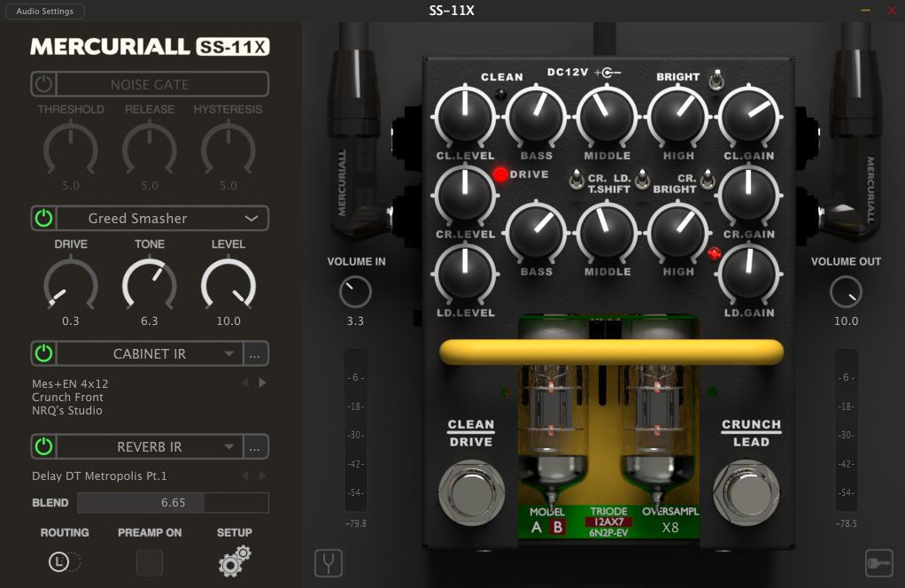Flip the CR. T.SHIFT toggle switch
Image resolution: width=905 pixels, height=588 pixels.
click(576, 180)
